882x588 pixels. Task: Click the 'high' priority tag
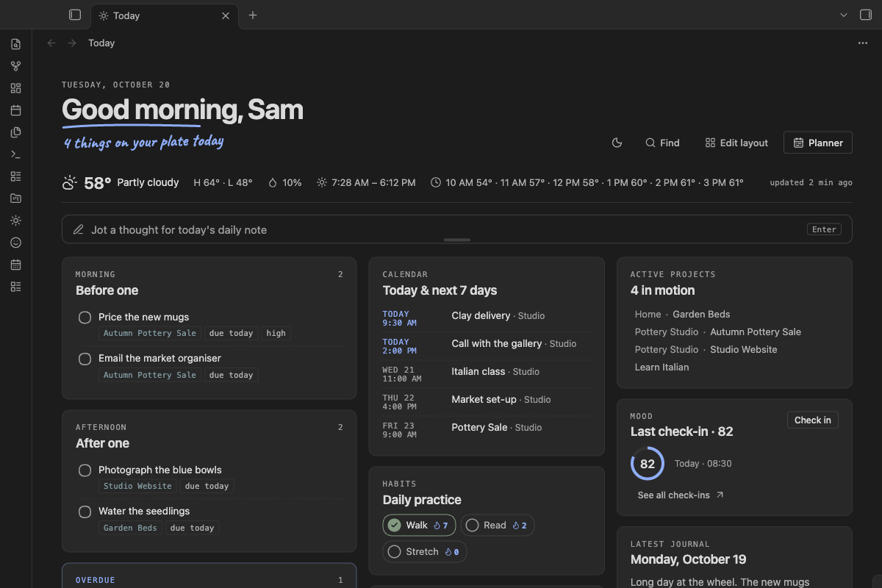tap(276, 333)
